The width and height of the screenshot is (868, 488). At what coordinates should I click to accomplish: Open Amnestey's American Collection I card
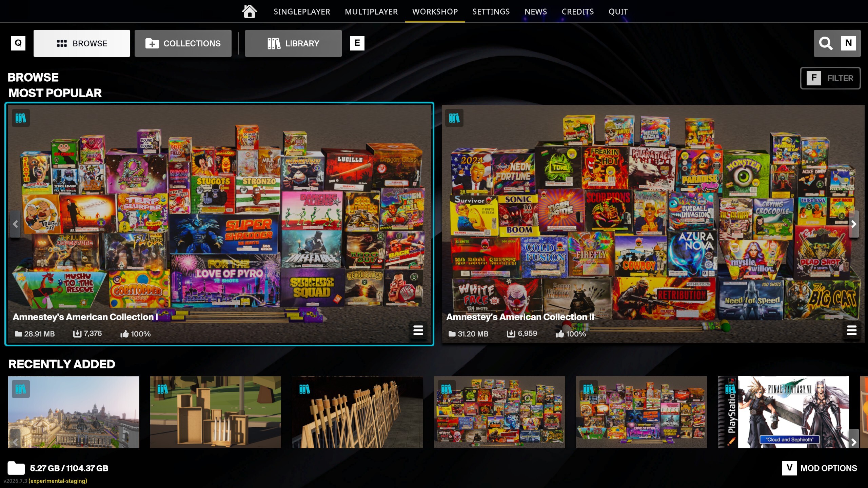[219, 224]
